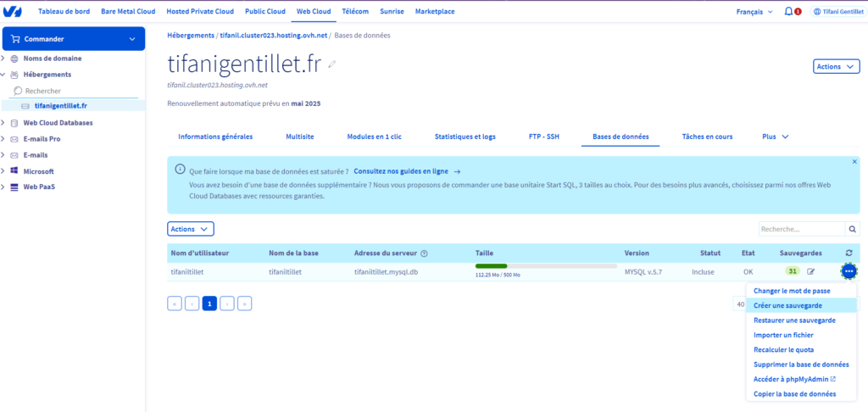The height and width of the screenshot is (412, 868).
Task: Click the three-dots row action button
Action: (849, 271)
